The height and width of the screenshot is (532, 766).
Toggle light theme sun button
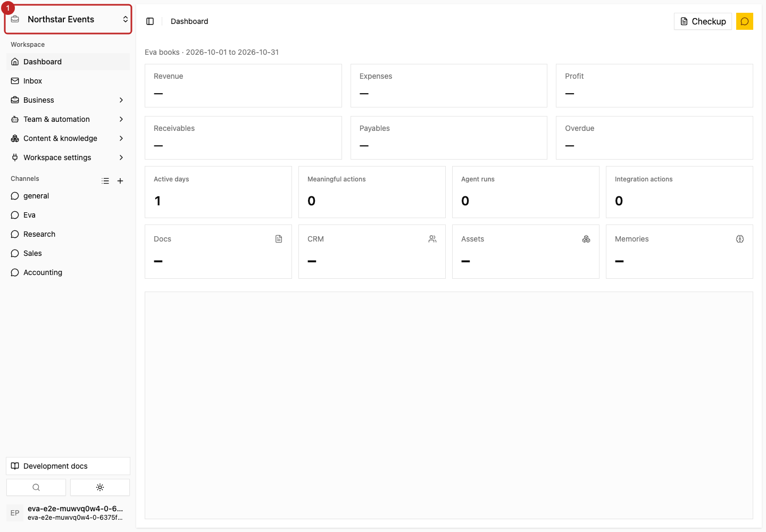(100, 487)
